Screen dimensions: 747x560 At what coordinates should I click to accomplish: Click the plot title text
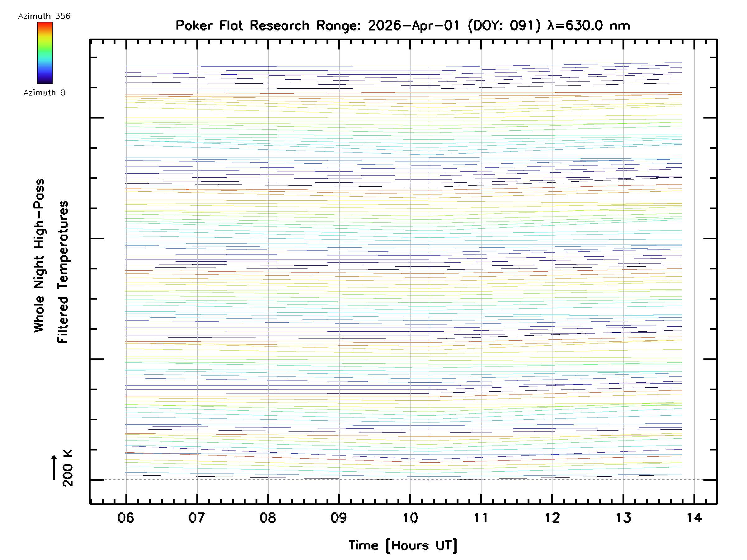pyautogui.click(x=402, y=26)
